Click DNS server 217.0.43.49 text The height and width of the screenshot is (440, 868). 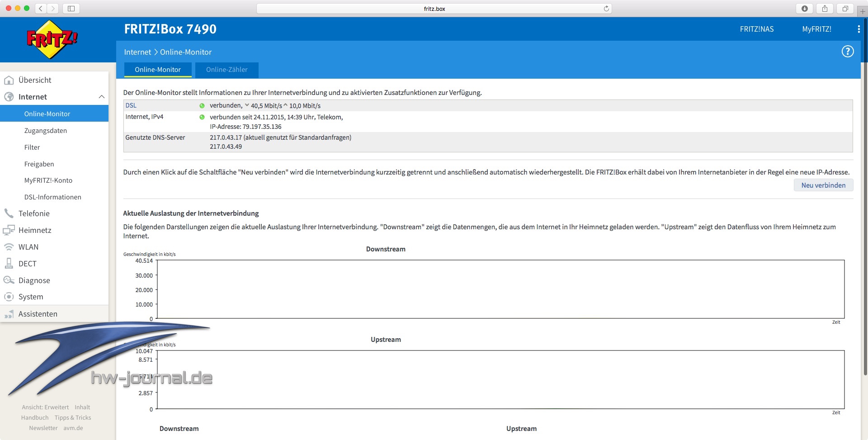click(x=226, y=147)
